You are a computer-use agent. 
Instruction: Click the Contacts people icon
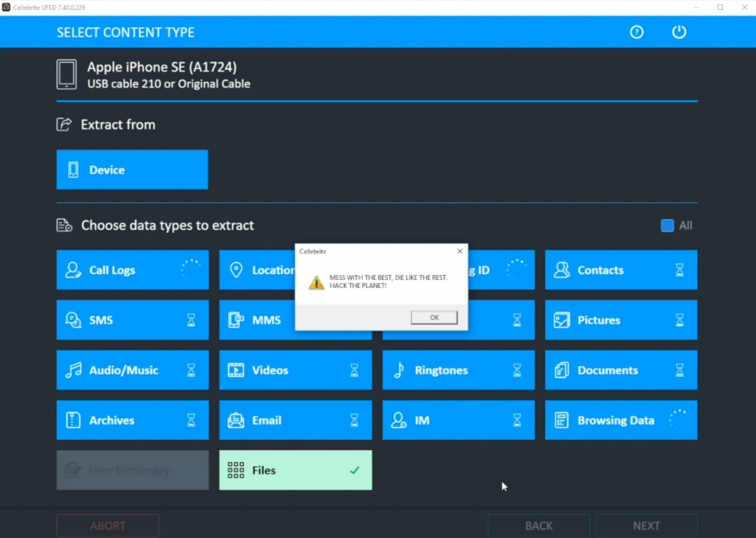click(x=561, y=270)
